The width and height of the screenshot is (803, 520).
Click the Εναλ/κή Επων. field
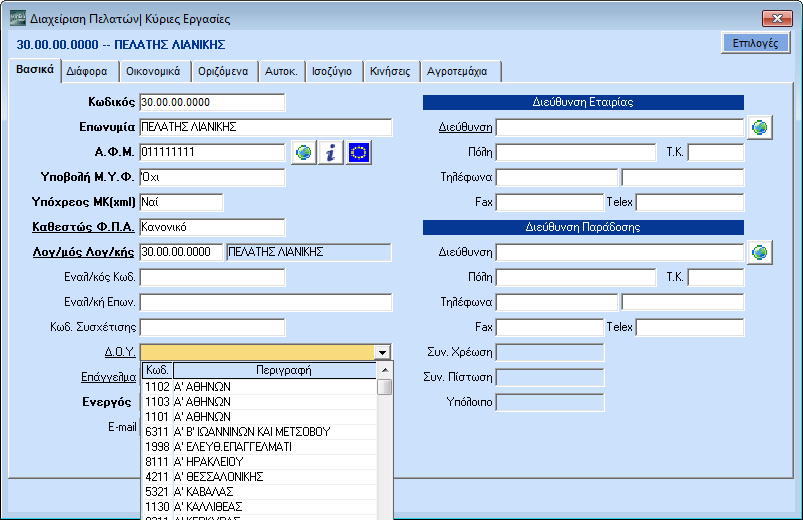point(266,302)
